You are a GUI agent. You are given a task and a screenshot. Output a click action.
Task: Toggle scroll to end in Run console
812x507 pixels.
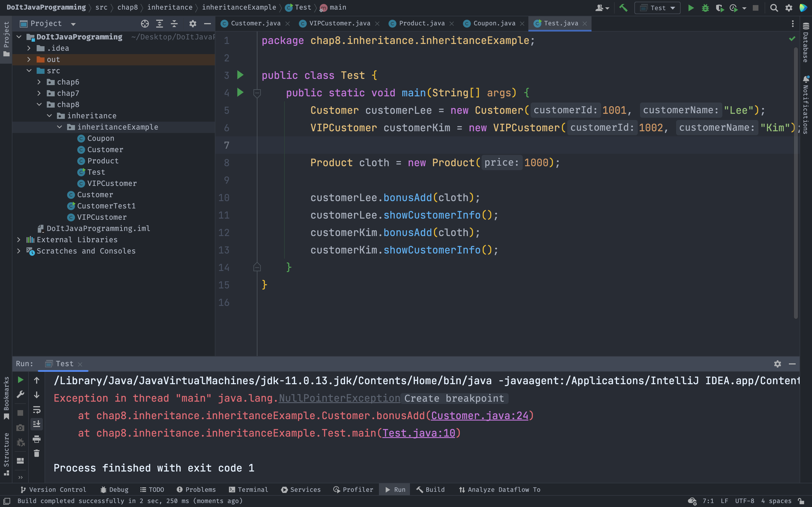point(37,424)
